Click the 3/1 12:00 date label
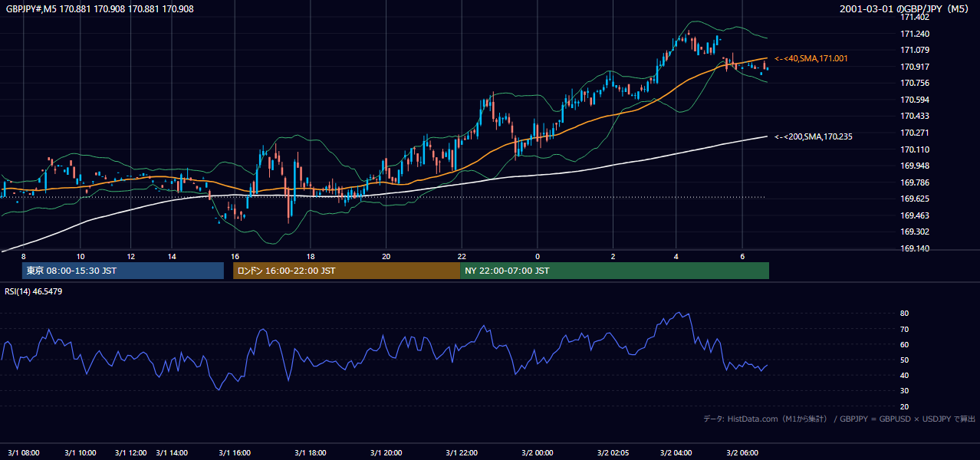The width and height of the screenshot is (980, 460). (130, 453)
